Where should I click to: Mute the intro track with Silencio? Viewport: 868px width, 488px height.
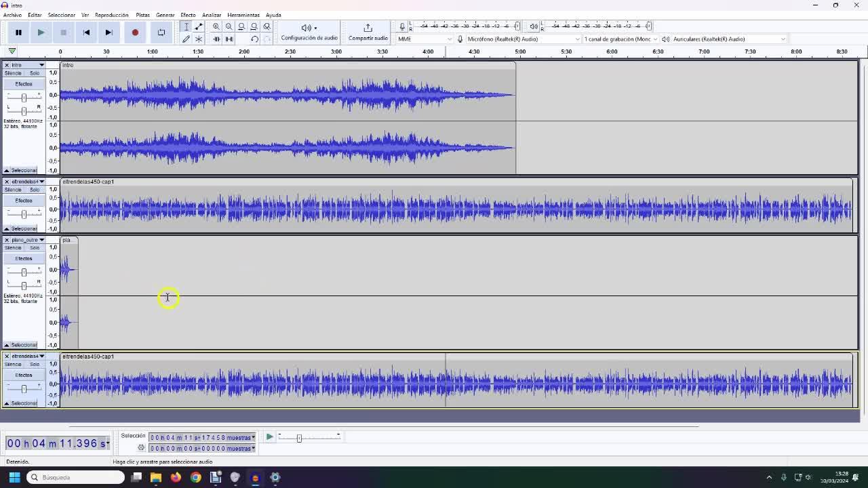(x=13, y=73)
